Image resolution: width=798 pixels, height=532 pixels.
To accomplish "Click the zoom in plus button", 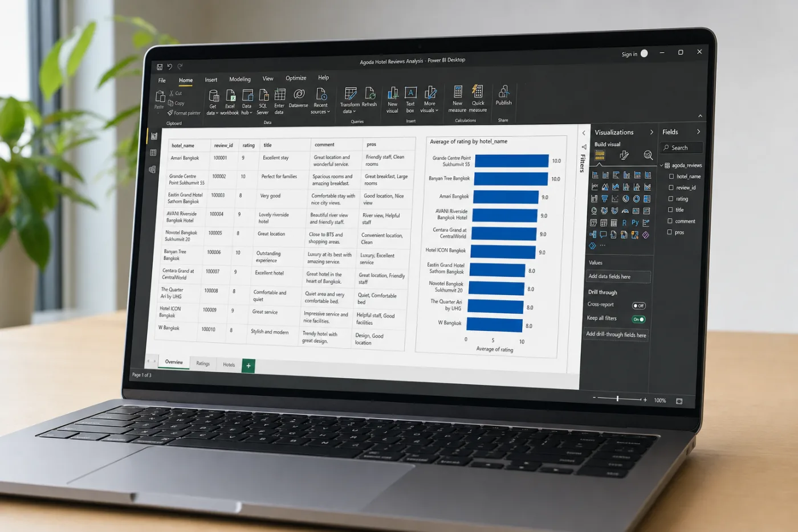I will (x=645, y=400).
